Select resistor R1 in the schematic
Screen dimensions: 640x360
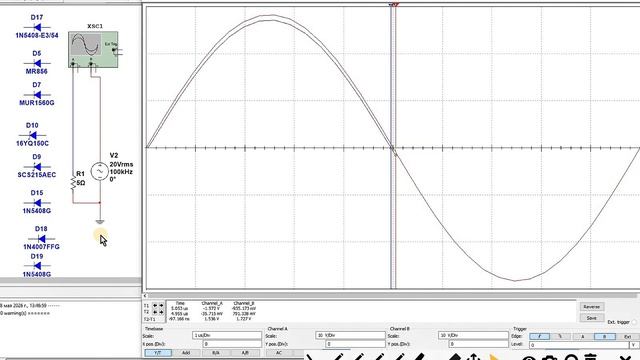coord(73,181)
